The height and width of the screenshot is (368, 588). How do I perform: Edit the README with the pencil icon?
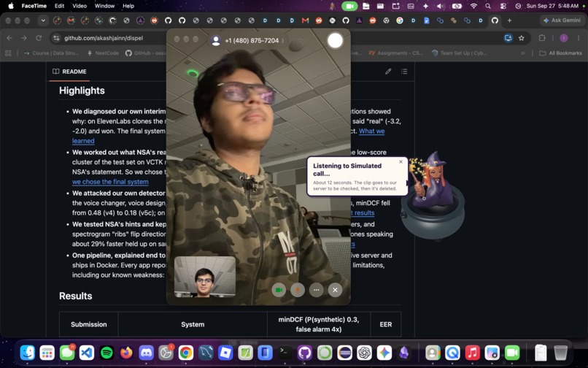(x=388, y=71)
